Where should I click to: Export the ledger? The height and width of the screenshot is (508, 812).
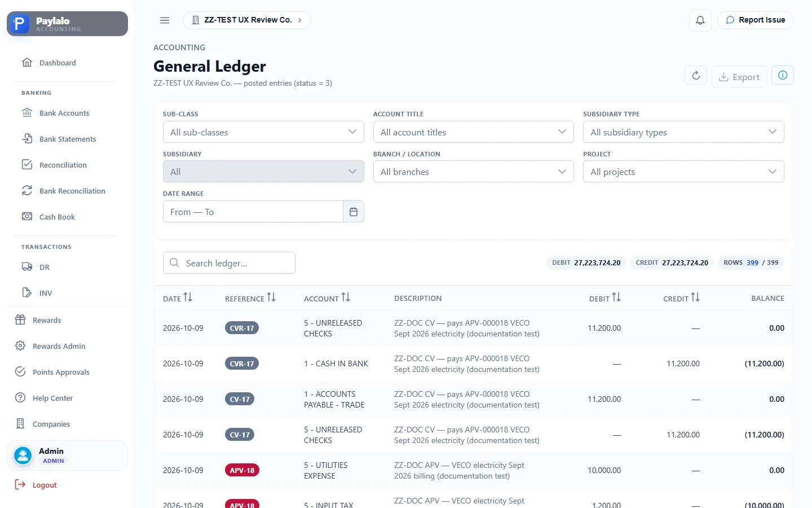739,77
